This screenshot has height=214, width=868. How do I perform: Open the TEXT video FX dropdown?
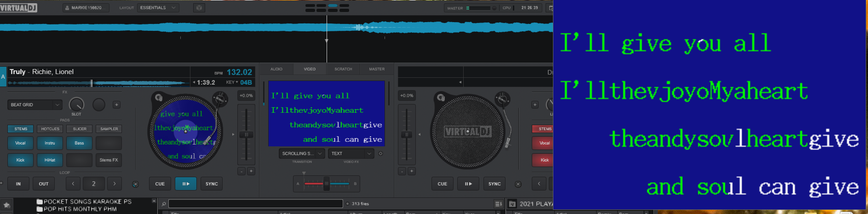point(351,153)
